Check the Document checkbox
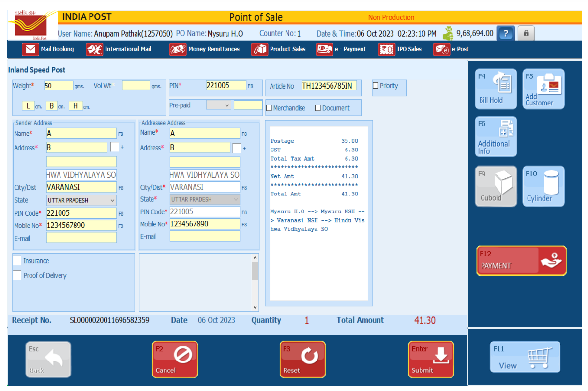 point(318,108)
